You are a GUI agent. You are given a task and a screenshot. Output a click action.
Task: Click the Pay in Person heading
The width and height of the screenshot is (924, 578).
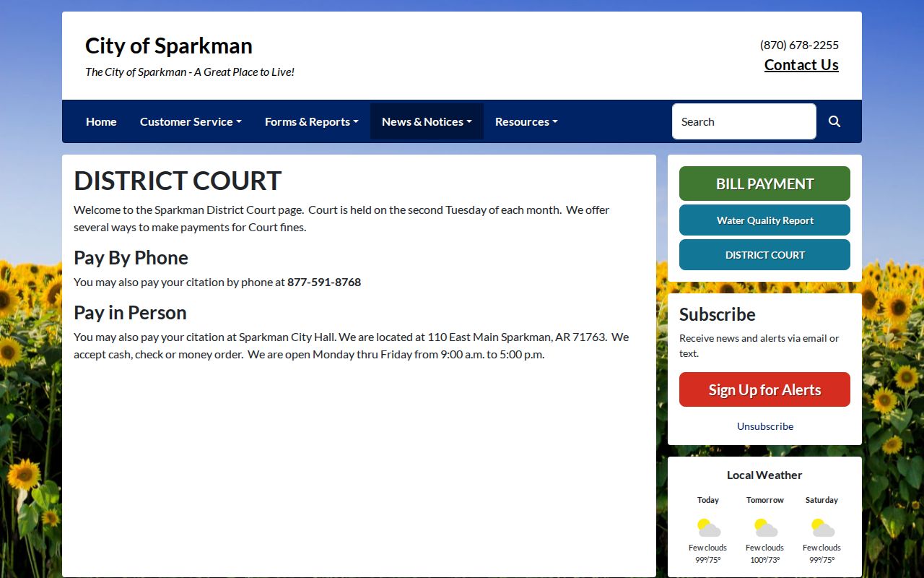[130, 313]
